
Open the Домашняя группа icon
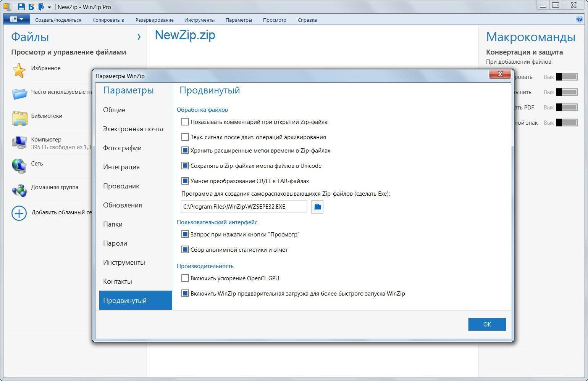tap(19, 190)
